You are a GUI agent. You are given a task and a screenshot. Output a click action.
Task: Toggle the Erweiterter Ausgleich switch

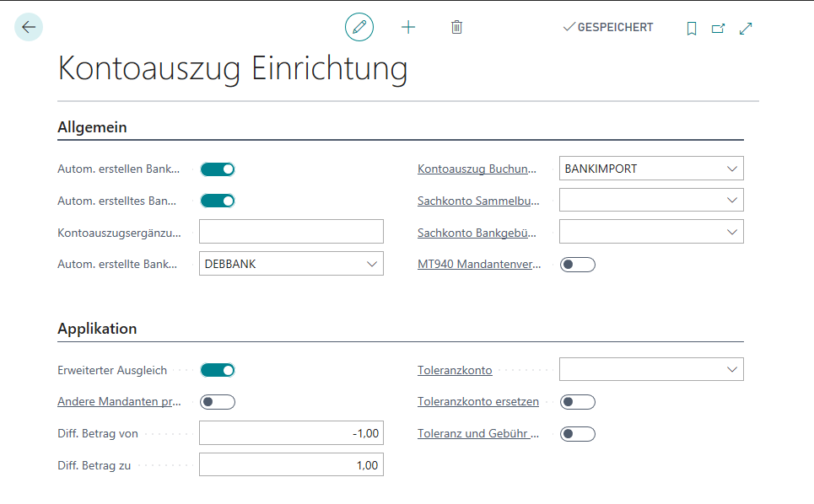pos(217,370)
